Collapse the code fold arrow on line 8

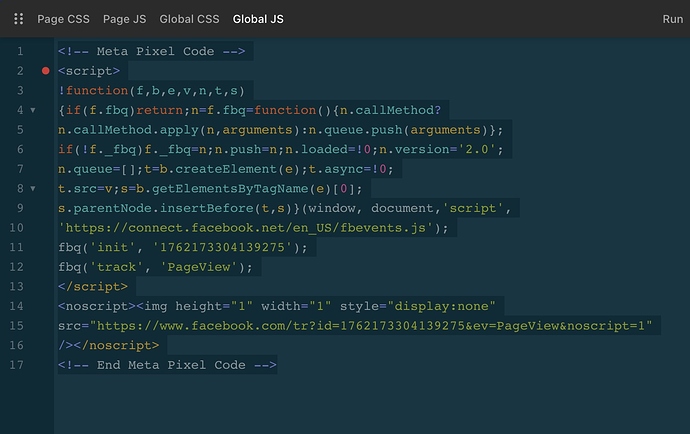(33, 188)
